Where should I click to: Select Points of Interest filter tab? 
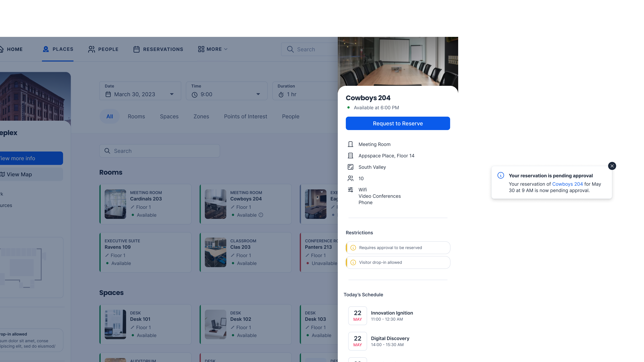click(x=246, y=116)
